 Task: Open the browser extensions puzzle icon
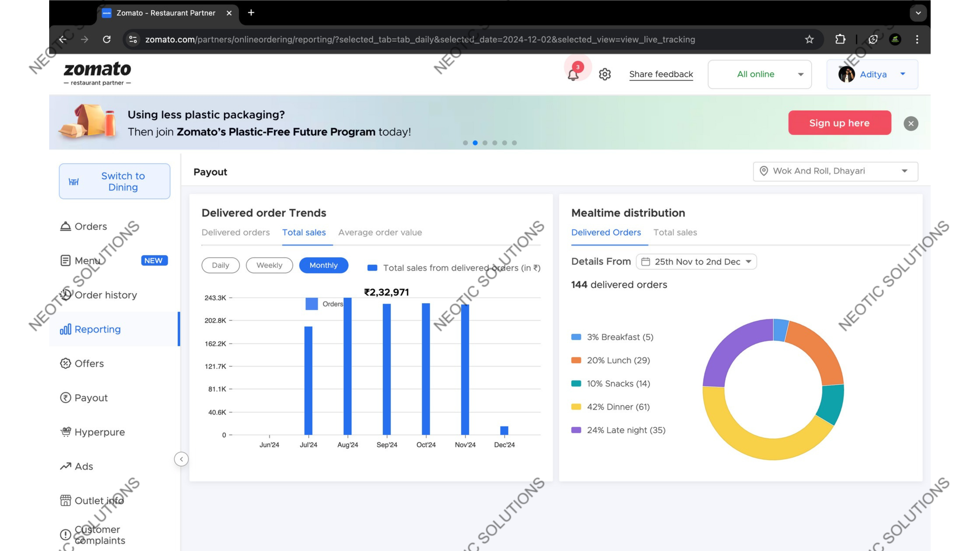pyautogui.click(x=840, y=39)
